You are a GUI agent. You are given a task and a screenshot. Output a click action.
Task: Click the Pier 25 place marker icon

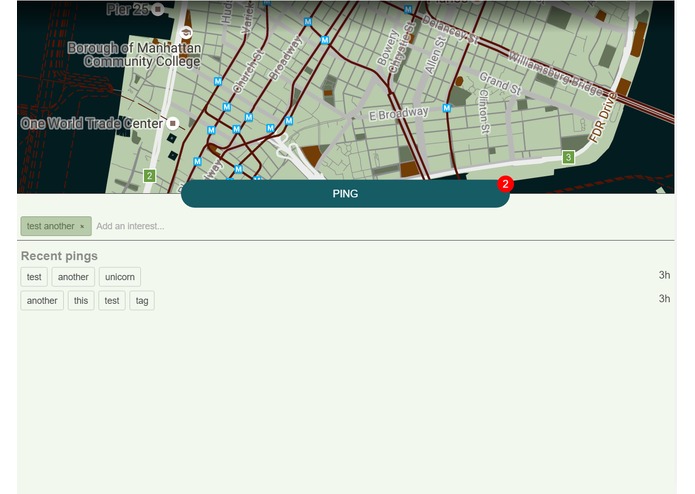pos(157,9)
